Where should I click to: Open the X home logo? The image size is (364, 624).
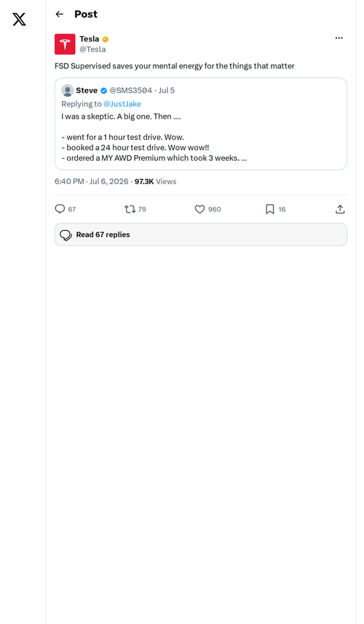click(x=19, y=19)
